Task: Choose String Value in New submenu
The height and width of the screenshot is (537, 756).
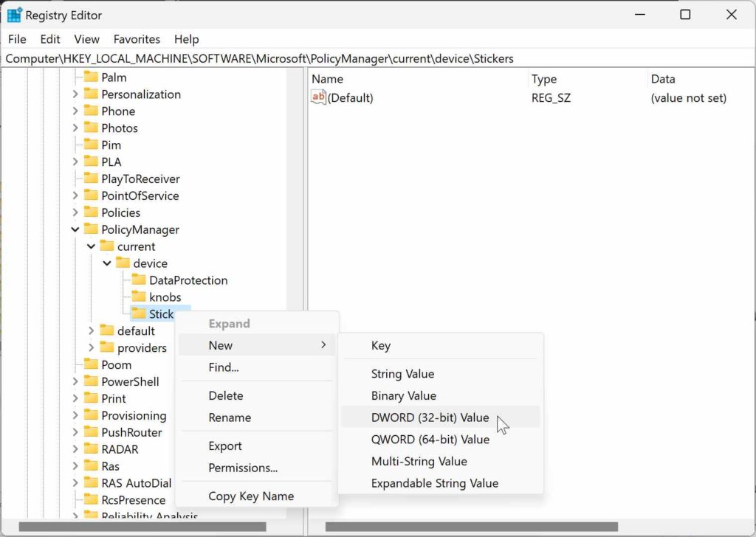Action: [x=440, y=374]
